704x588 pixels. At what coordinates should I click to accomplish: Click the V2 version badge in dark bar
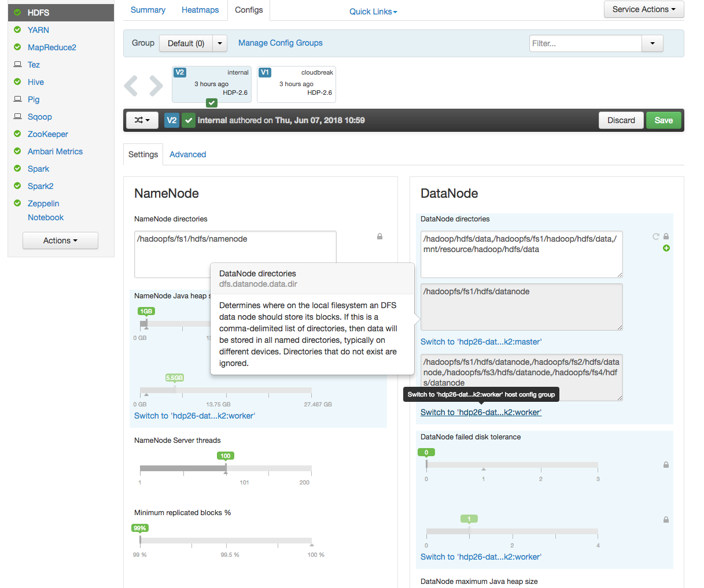coord(172,120)
